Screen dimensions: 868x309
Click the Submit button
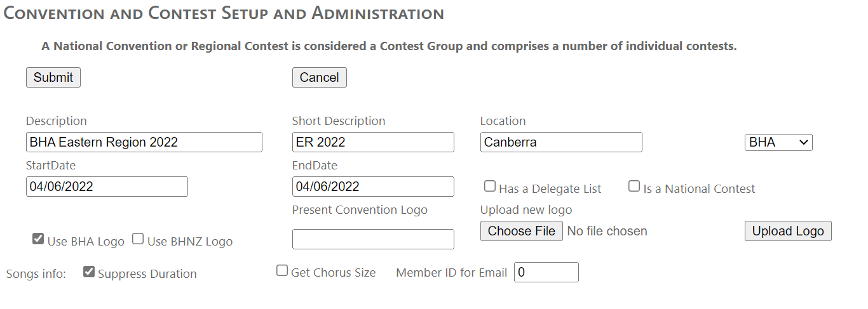pyautogui.click(x=53, y=77)
